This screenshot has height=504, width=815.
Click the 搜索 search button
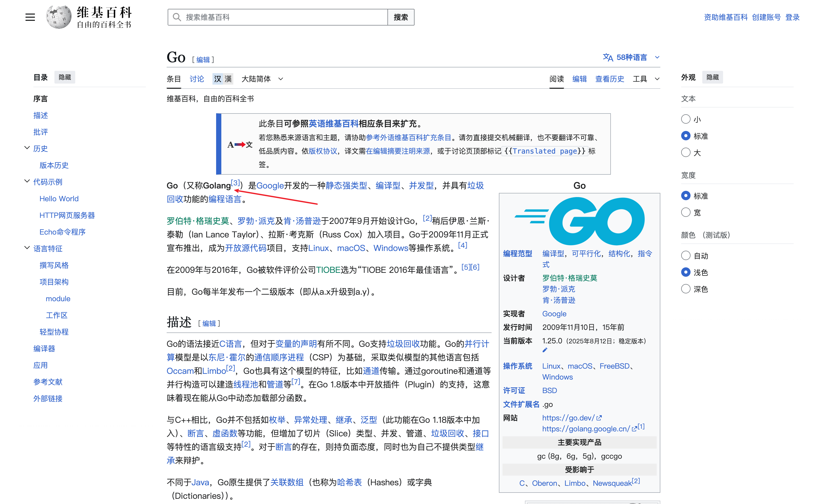[x=401, y=17]
